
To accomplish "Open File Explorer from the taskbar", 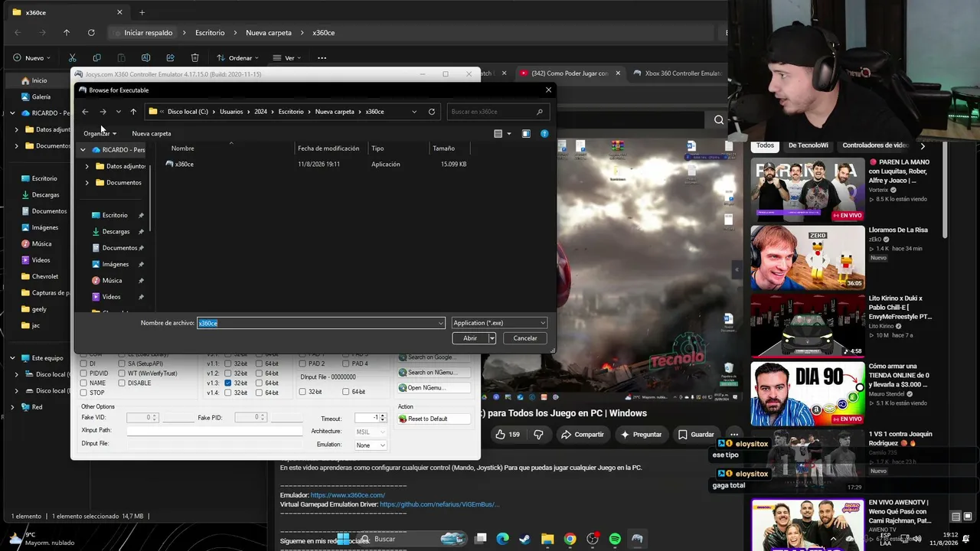I will (x=547, y=539).
